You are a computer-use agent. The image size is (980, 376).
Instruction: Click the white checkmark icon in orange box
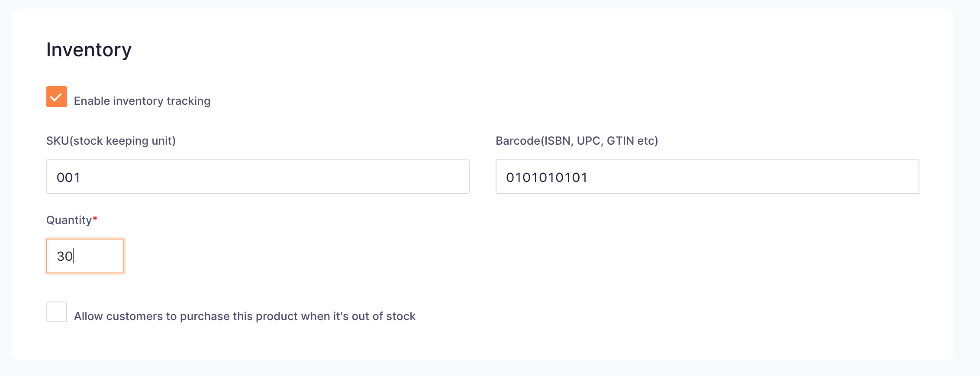tap(56, 97)
